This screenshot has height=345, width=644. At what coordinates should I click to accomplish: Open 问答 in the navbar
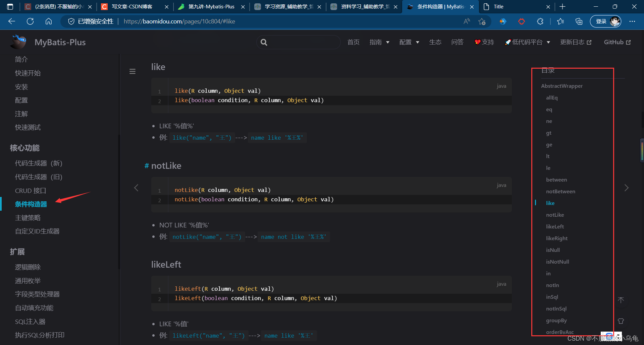click(458, 42)
